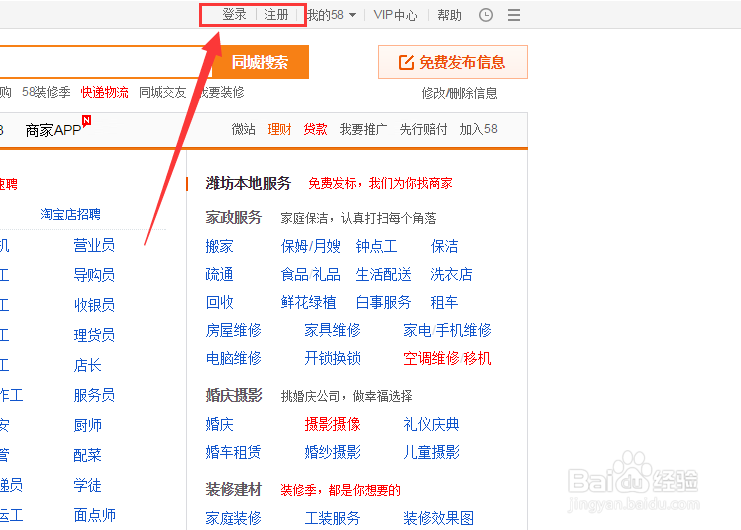
Task: Open the 儿童摄影 link
Action: tap(431, 452)
